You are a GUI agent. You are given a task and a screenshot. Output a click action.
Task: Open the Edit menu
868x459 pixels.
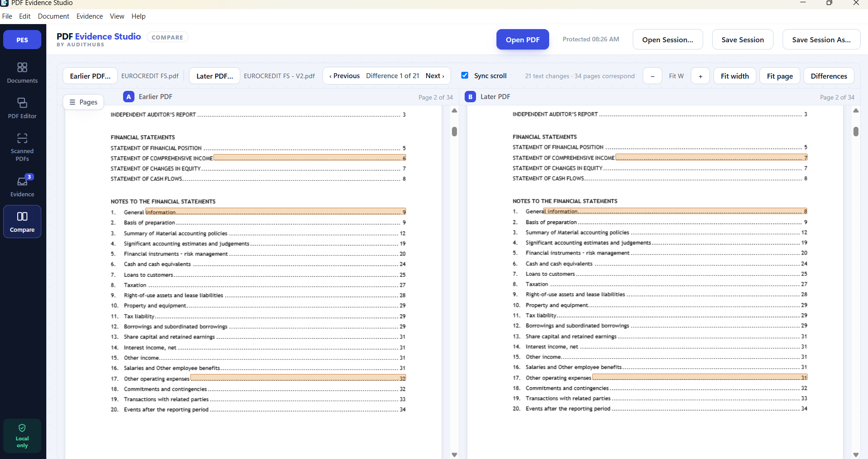[25, 16]
